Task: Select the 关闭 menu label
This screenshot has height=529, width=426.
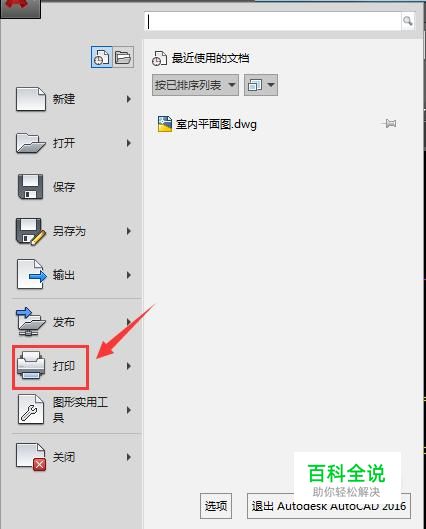Action: (64, 457)
